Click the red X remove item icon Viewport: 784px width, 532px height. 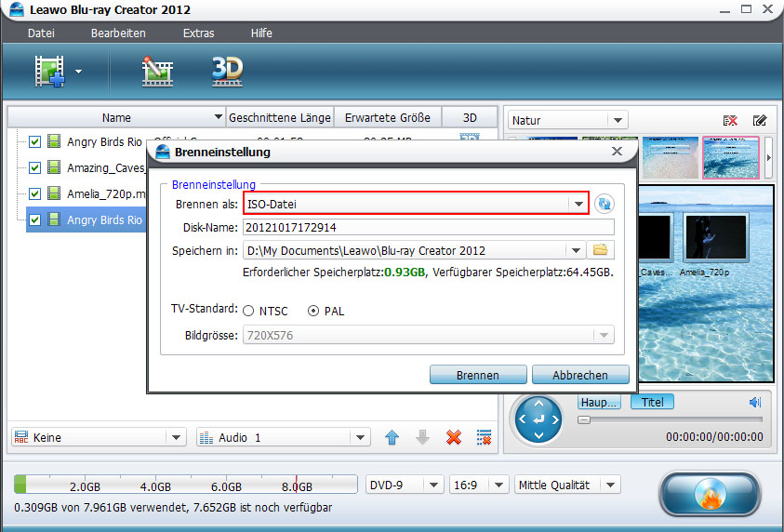click(454, 437)
